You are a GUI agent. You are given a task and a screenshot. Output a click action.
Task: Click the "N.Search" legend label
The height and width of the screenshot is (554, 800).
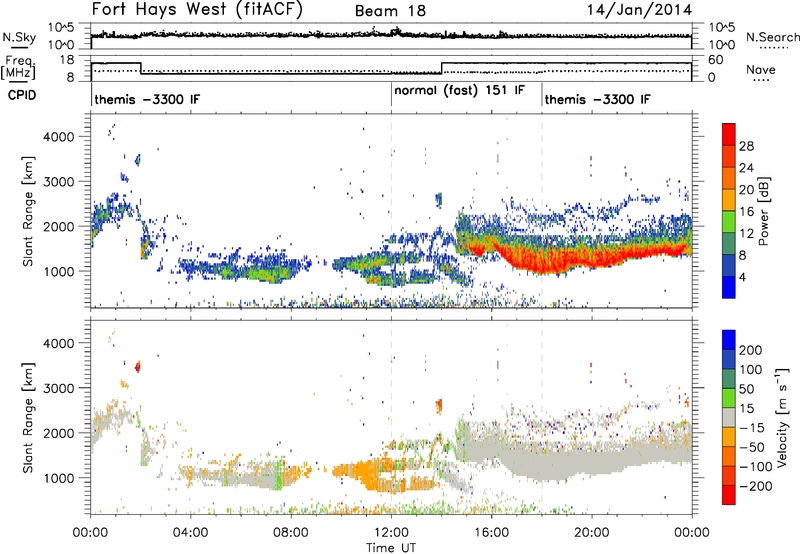[772, 37]
